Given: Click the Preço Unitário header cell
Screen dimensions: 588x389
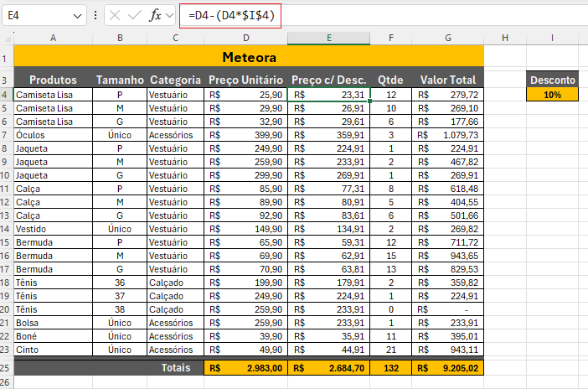Looking at the screenshot, I should click(x=245, y=80).
